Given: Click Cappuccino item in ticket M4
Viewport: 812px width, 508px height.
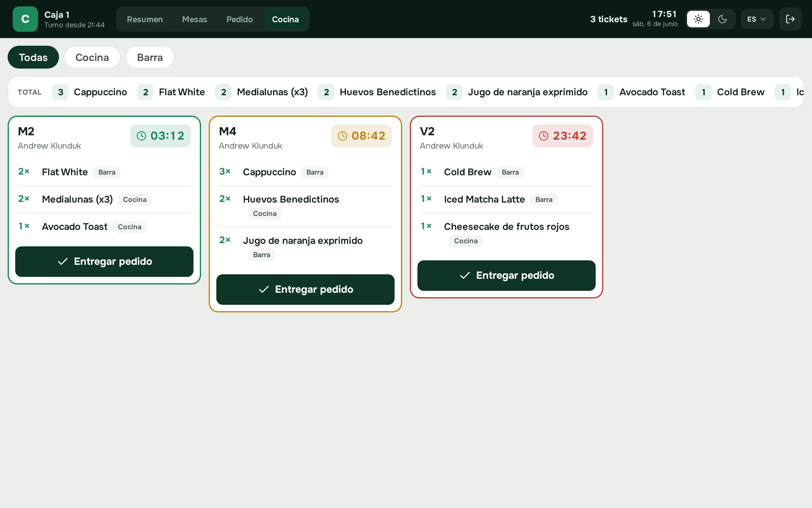Looking at the screenshot, I should pos(269,172).
